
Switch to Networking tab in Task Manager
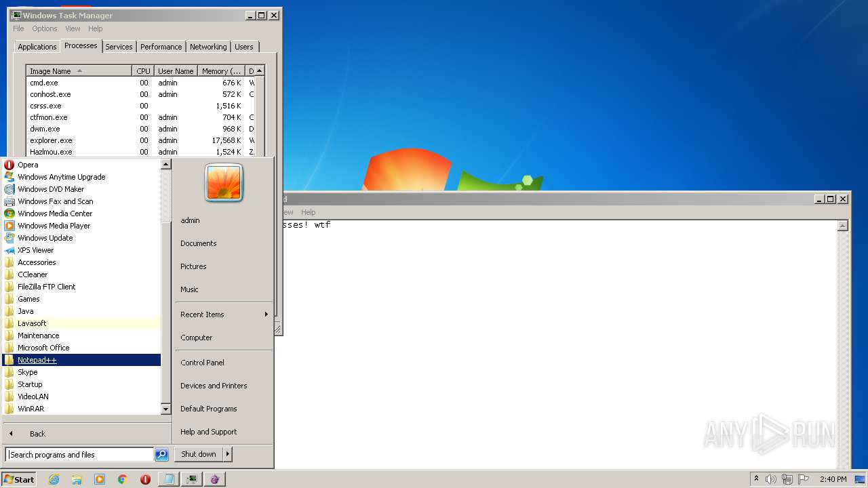(208, 47)
